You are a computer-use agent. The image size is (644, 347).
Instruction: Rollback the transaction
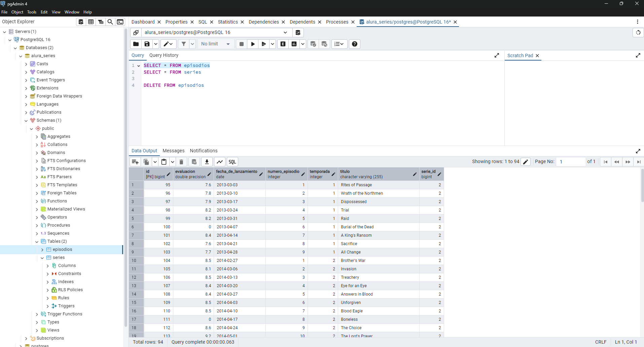(x=324, y=44)
